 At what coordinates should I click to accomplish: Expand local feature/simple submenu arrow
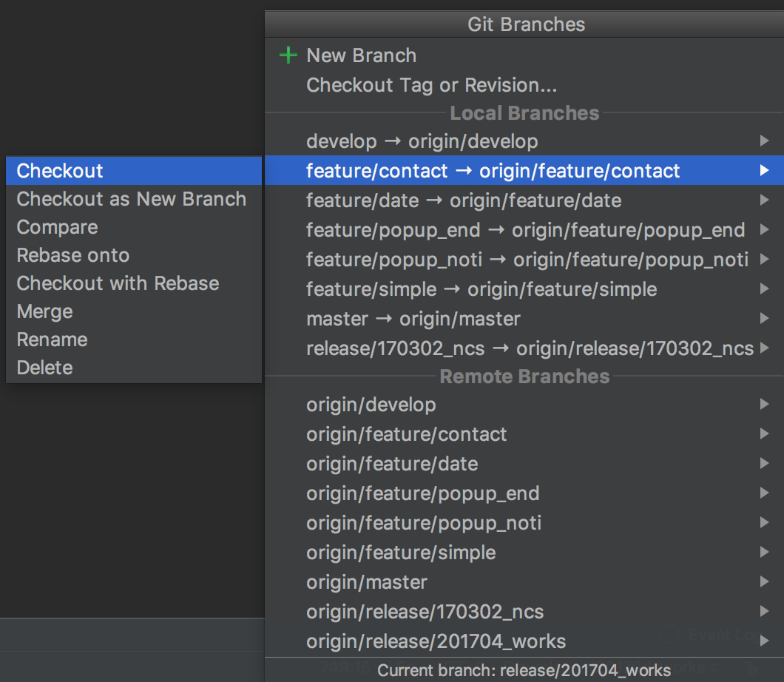(764, 288)
